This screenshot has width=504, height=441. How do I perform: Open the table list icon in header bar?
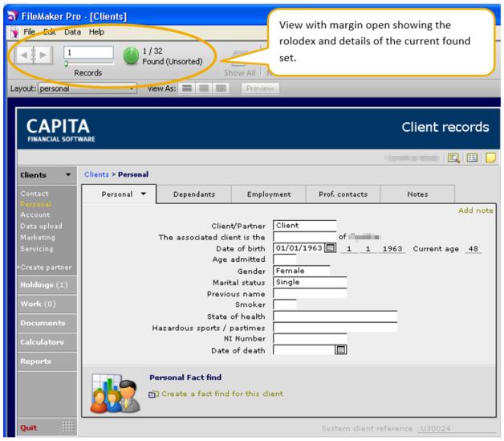(472, 157)
